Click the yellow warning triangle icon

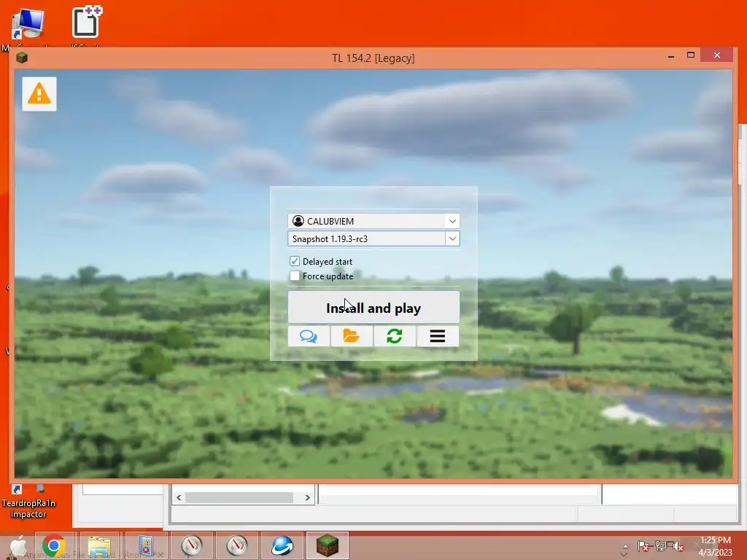pyautogui.click(x=39, y=94)
